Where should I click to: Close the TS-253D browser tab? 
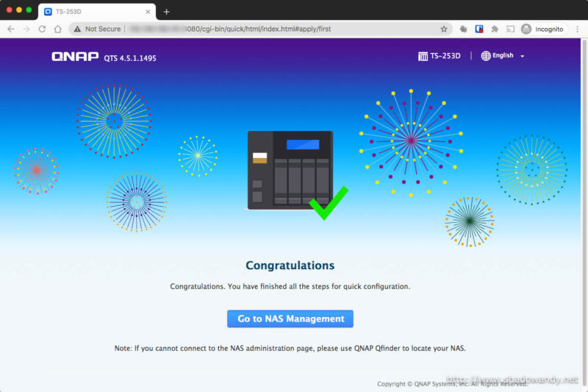(148, 12)
